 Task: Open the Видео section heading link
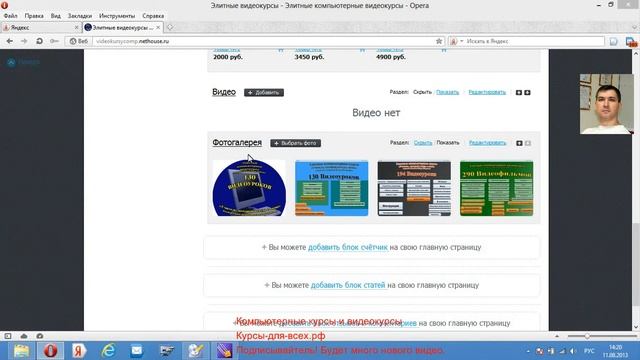click(x=224, y=92)
